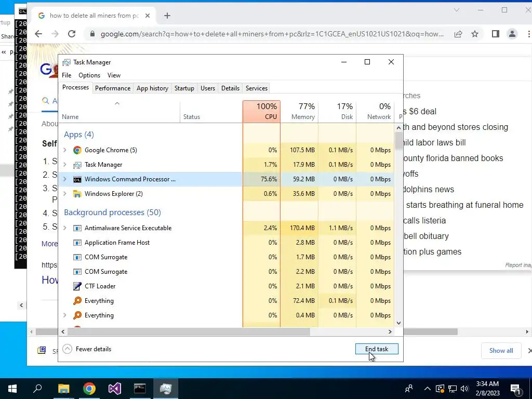Open taskbar search magnifier
Viewport: 532px width, 399px height.
point(37,389)
